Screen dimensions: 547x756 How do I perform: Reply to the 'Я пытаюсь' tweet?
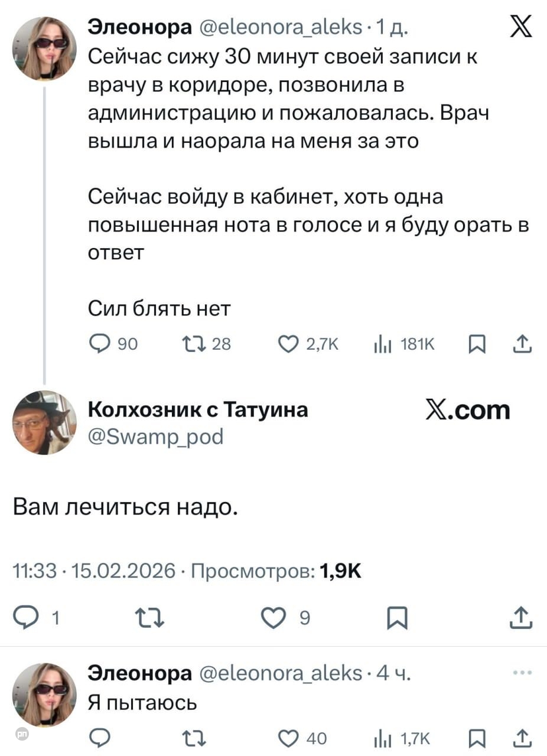pyautogui.click(x=100, y=738)
